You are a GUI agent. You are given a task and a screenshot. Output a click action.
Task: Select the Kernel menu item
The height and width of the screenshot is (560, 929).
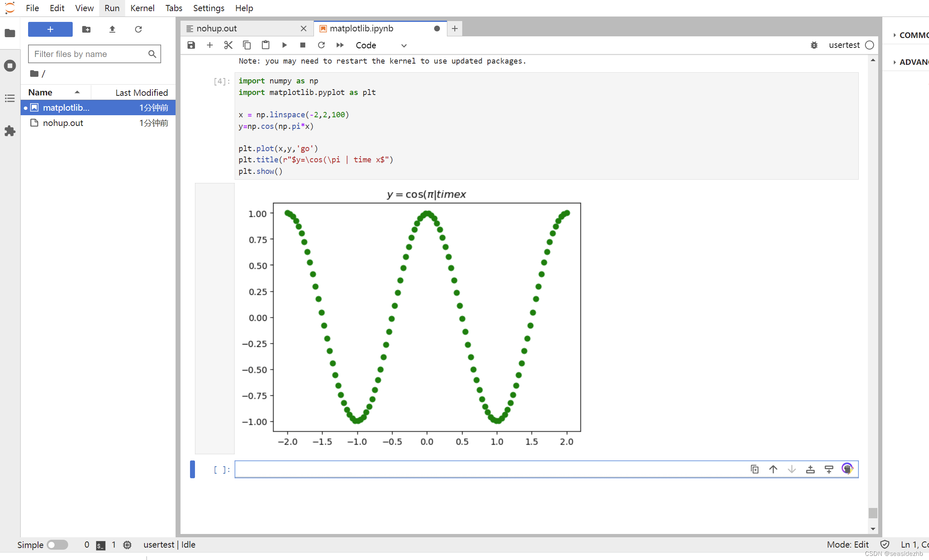click(x=141, y=8)
